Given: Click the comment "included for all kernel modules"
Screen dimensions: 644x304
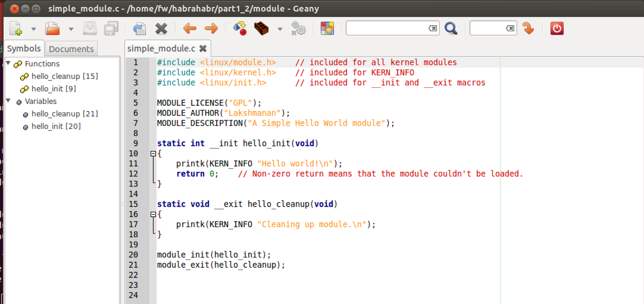Looking at the screenshot, I should pyautogui.click(x=376, y=62).
